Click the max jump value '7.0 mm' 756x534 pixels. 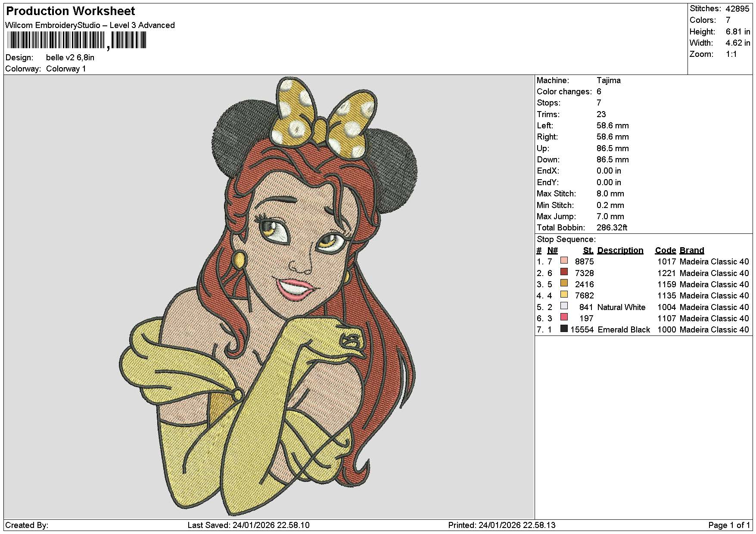(x=610, y=216)
